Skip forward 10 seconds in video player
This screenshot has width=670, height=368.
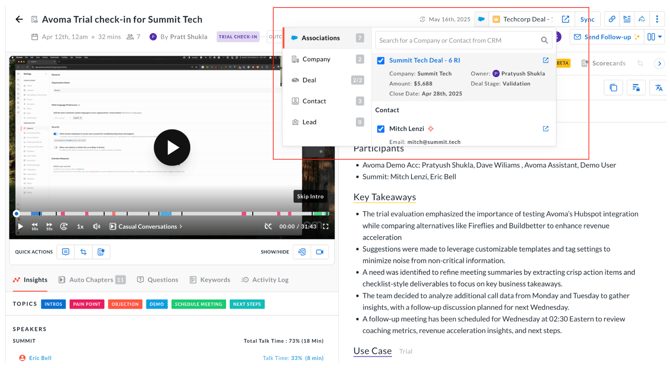point(49,227)
